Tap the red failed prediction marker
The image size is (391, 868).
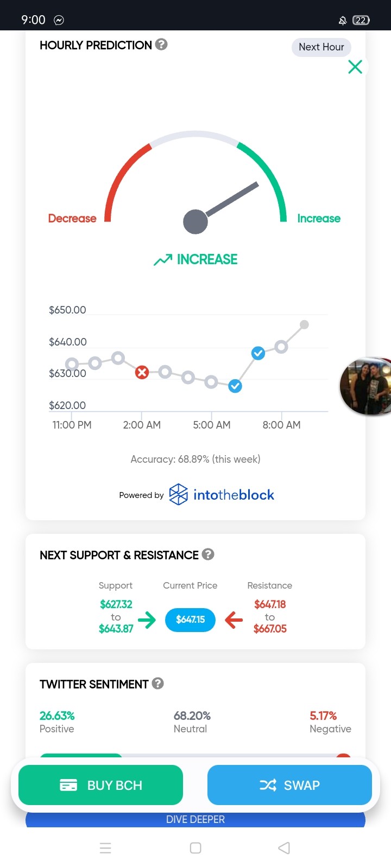142,372
